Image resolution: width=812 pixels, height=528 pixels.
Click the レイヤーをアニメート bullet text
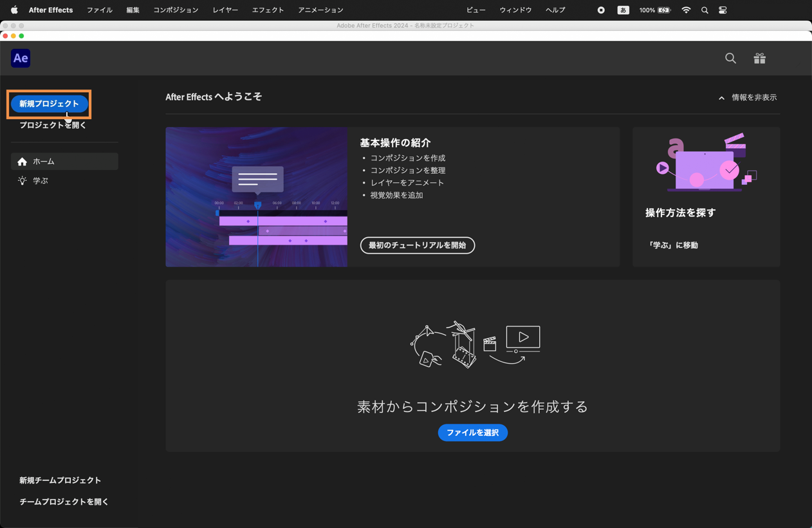[x=407, y=183]
